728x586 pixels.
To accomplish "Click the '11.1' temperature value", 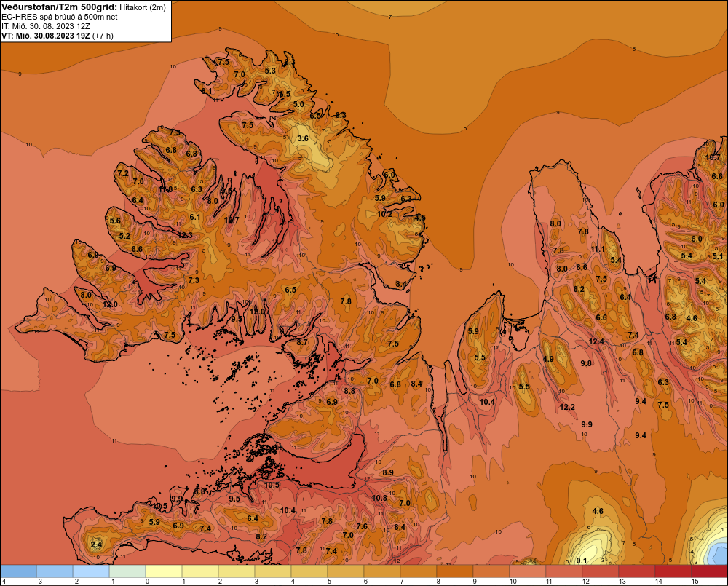I will pos(598,250).
